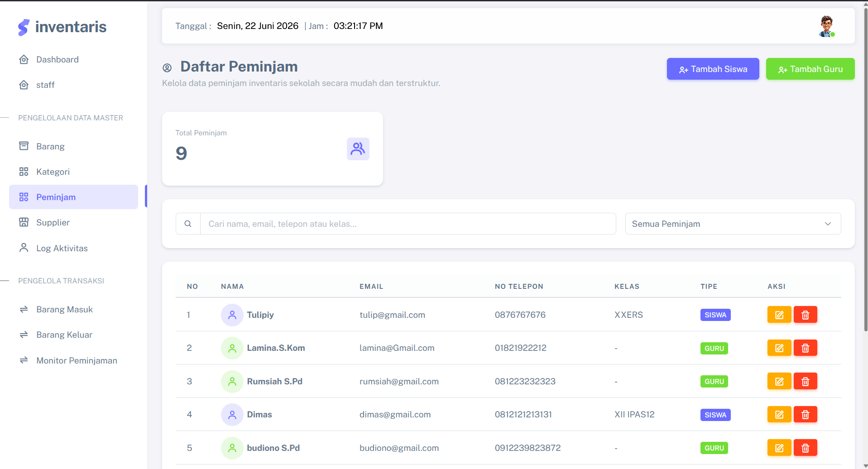Click the XII IPAS12 class cell

(634, 414)
